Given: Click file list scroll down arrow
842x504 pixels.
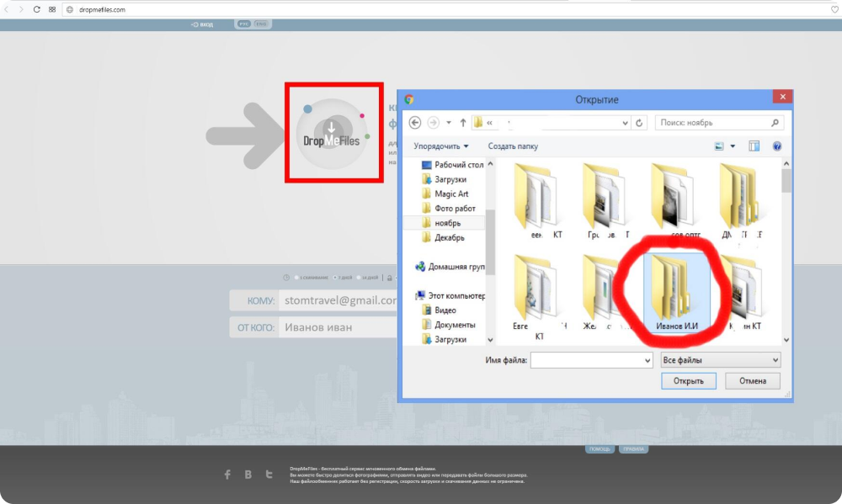Looking at the screenshot, I should point(786,340).
